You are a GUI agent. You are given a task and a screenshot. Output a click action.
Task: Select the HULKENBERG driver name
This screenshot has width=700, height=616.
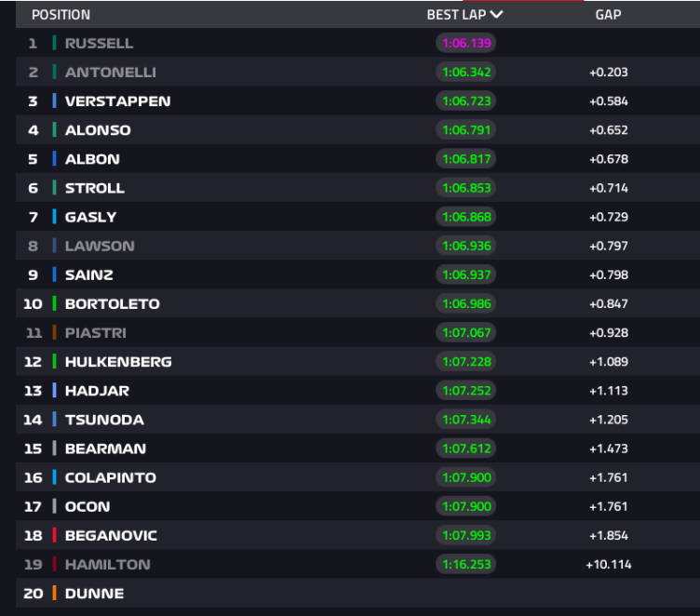118,362
